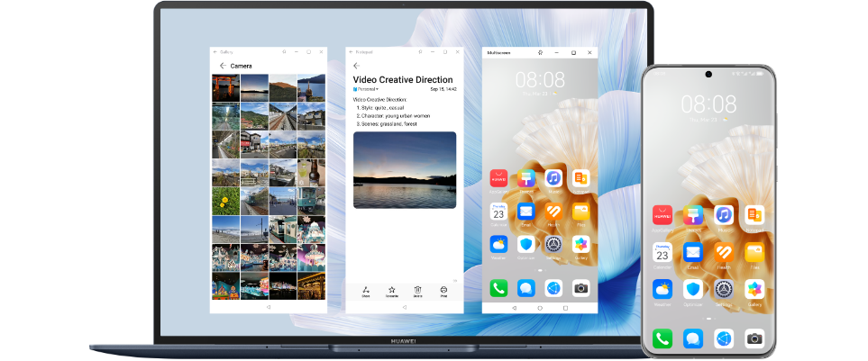Click the 08:08 clock in Multiscreen window

(x=540, y=79)
